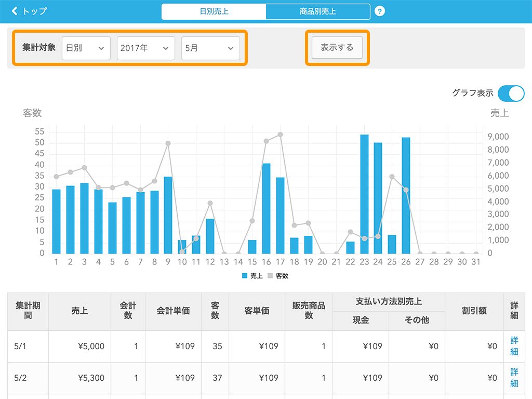The image size is (532, 399).
Task: Click the 売上 axis title
Action: 499,113
